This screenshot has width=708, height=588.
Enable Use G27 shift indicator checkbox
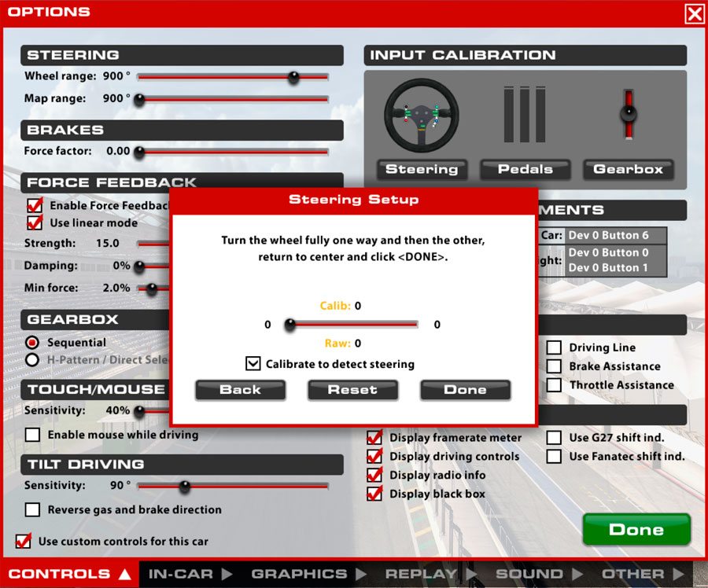pos(555,437)
